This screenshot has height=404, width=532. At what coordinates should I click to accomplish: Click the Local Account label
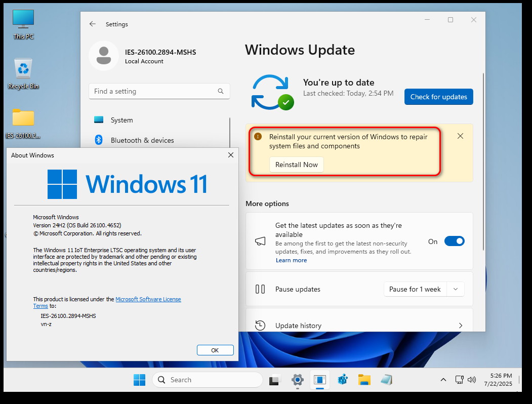pyautogui.click(x=144, y=61)
